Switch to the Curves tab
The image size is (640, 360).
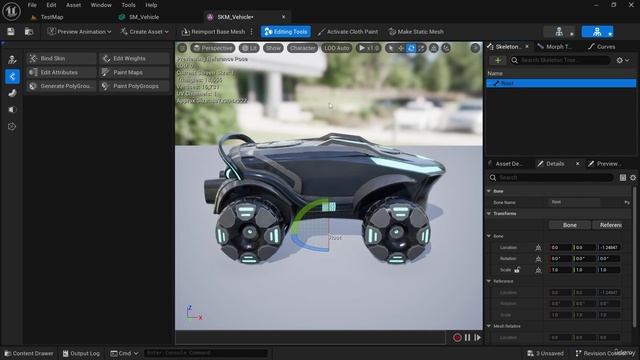[x=602, y=47]
